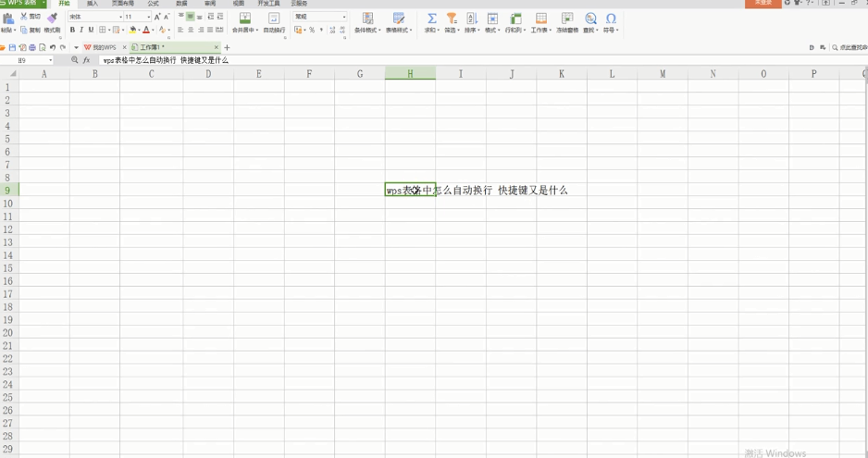The image size is (868, 458).
Task: Click the Freeze Panes (冻结窗格) icon
Action: [567, 18]
